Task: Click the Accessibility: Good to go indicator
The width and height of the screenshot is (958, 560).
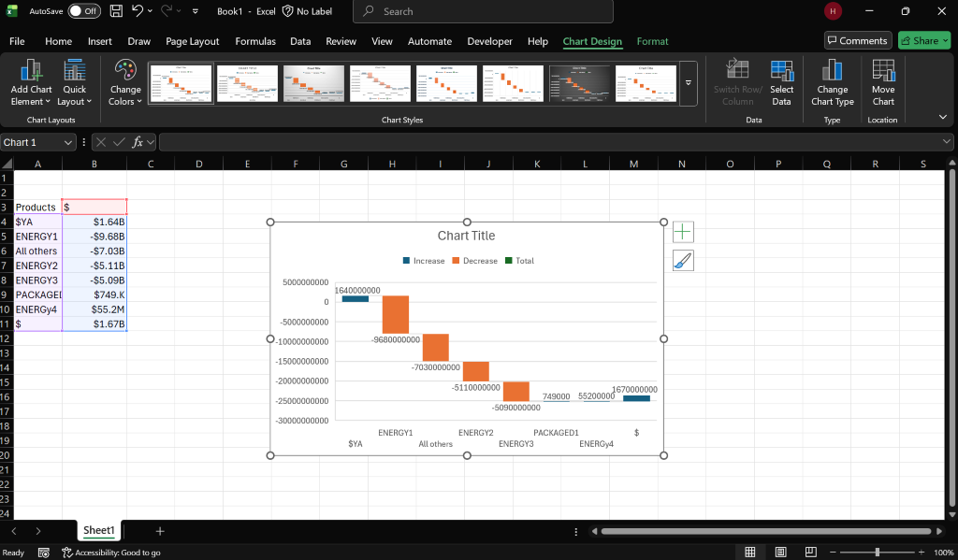Action: pyautogui.click(x=110, y=553)
